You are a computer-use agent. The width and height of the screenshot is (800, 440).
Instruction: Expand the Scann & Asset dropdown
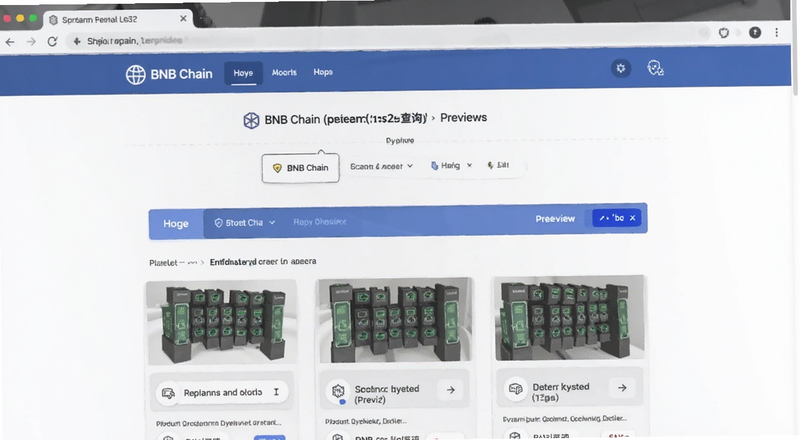tap(381, 166)
